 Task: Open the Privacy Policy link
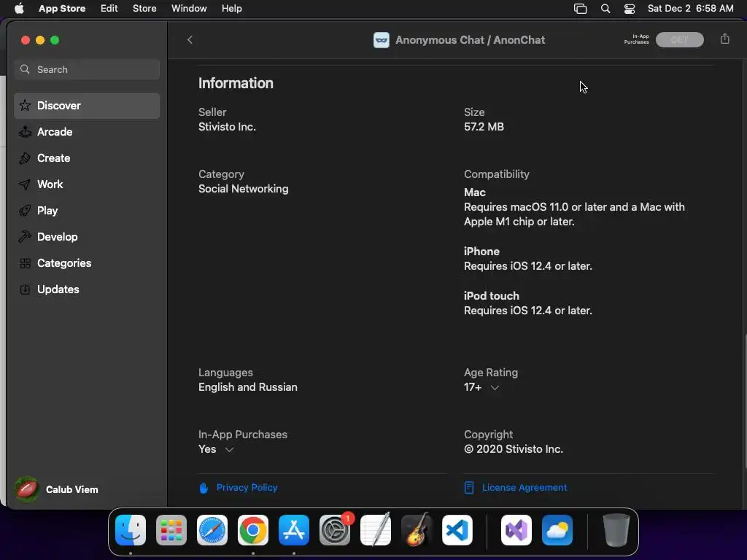[x=247, y=488]
